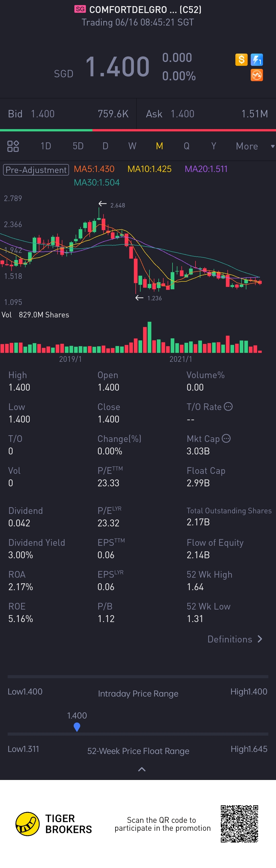Click the Mkt Cap info icon

pos(226,438)
